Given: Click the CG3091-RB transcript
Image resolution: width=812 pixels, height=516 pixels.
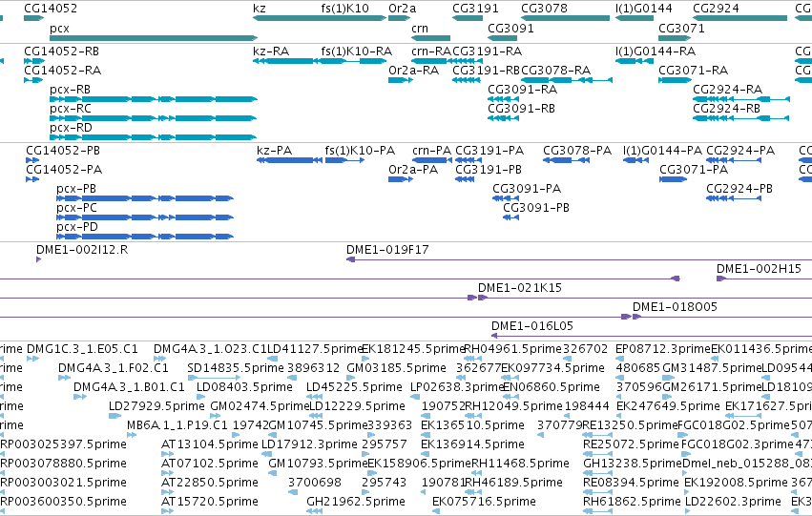Looking at the screenshot, I should click(503, 118).
